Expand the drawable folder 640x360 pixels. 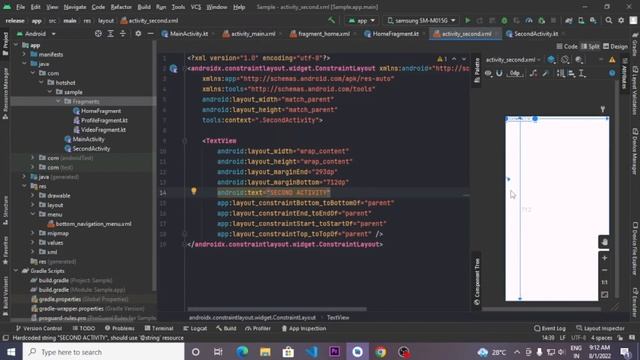(x=33, y=196)
